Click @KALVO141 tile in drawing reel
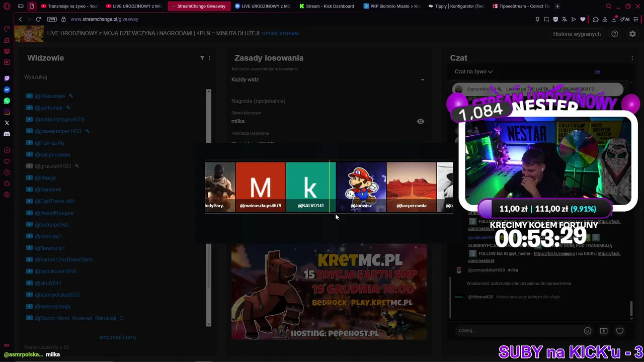The height and width of the screenshot is (362, 644). pos(310,187)
